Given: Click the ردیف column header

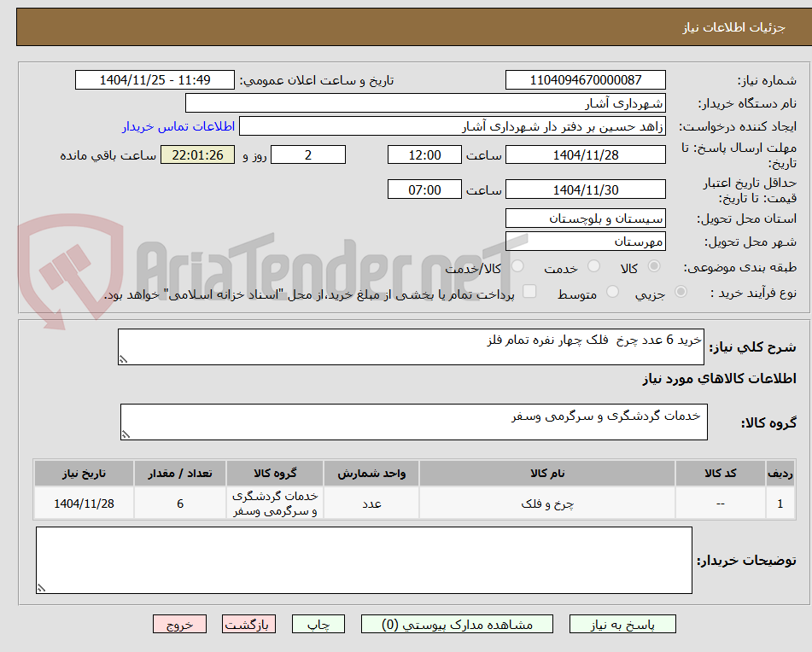Looking at the screenshot, I should (780, 474).
